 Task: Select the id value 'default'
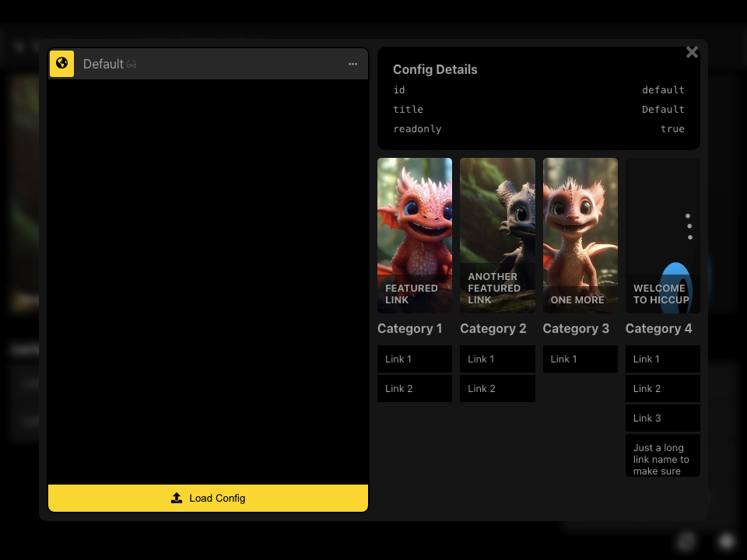(x=663, y=90)
